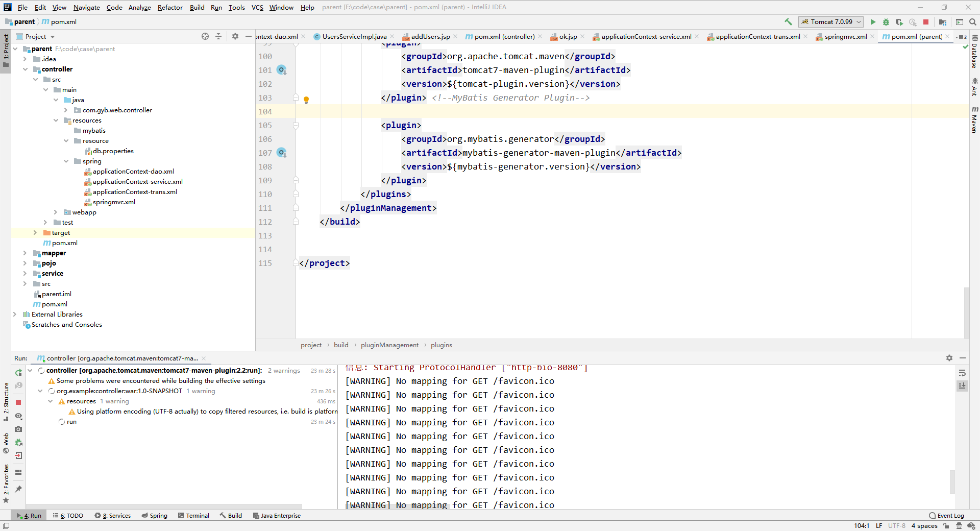Stop the running process in the top toolbar

926,22
